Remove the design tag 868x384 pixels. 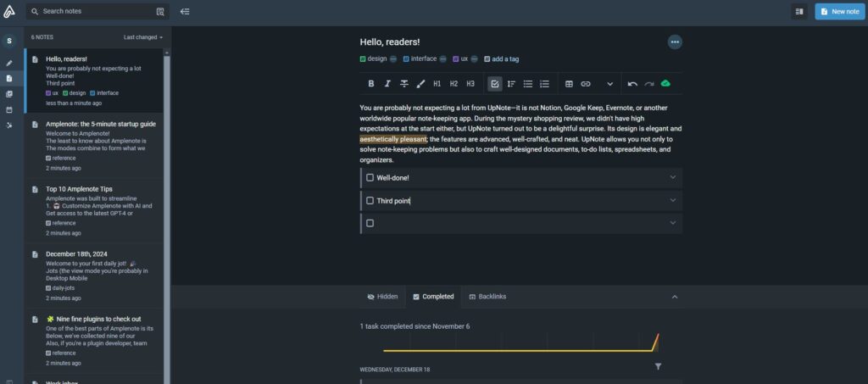click(x=393, y=59)
